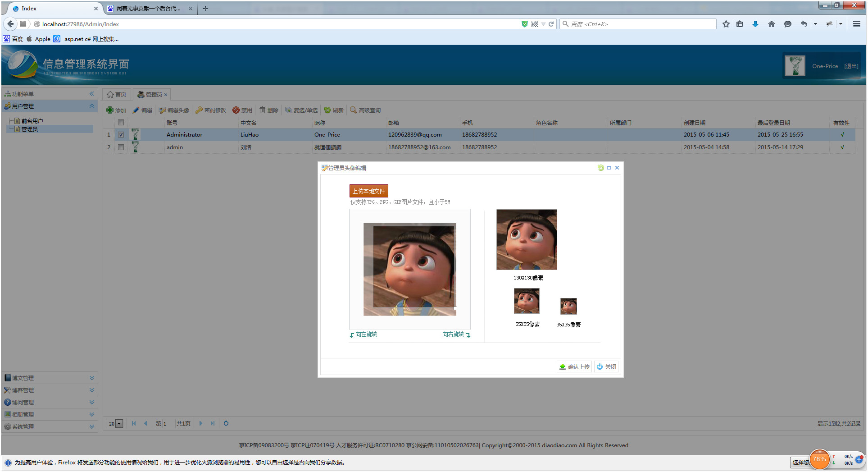This screenshot has width=868, height=472.
Task: Expand the 博文管理 section
Action: click(x=91, y=378)
